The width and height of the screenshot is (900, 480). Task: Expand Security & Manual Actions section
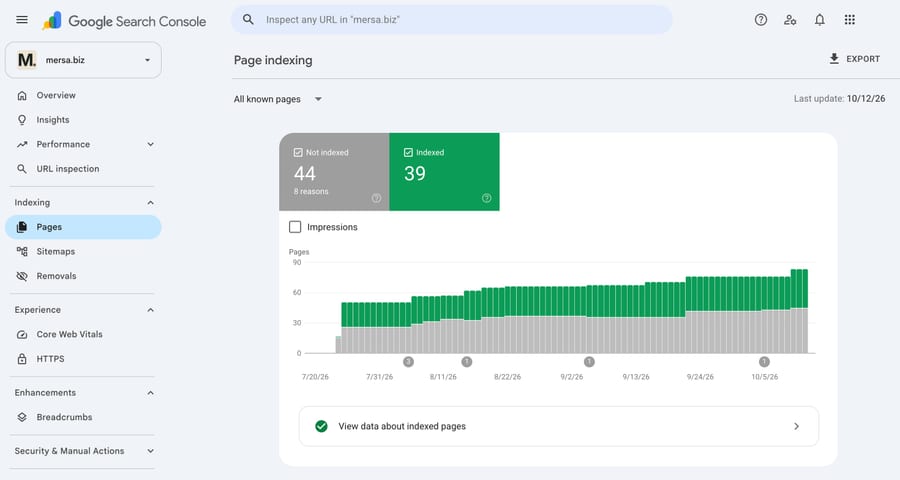(150, 451)
